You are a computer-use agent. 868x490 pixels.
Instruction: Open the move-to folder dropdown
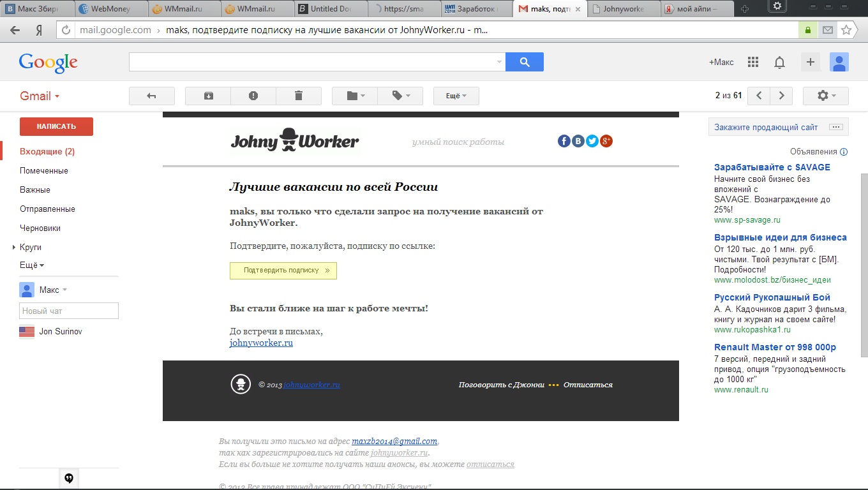pos(355,96)
